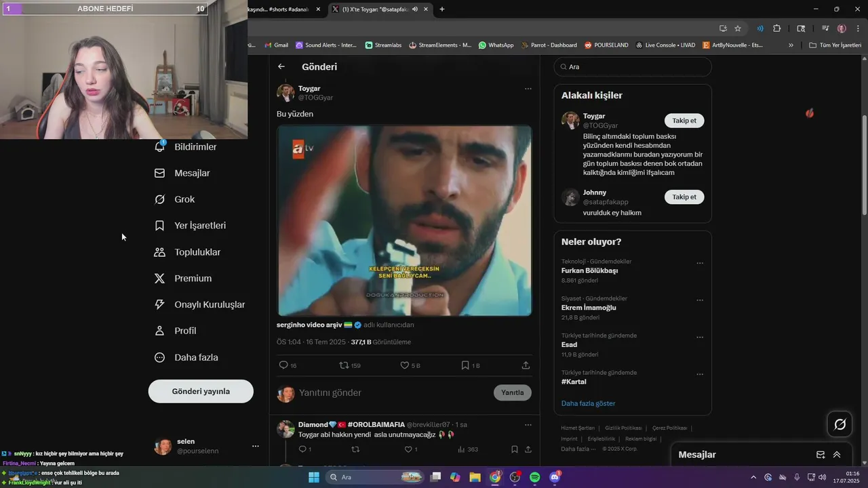868x488 pixels.
Task: Show hidden bookmarks chevron
Action: coord(791,45)
